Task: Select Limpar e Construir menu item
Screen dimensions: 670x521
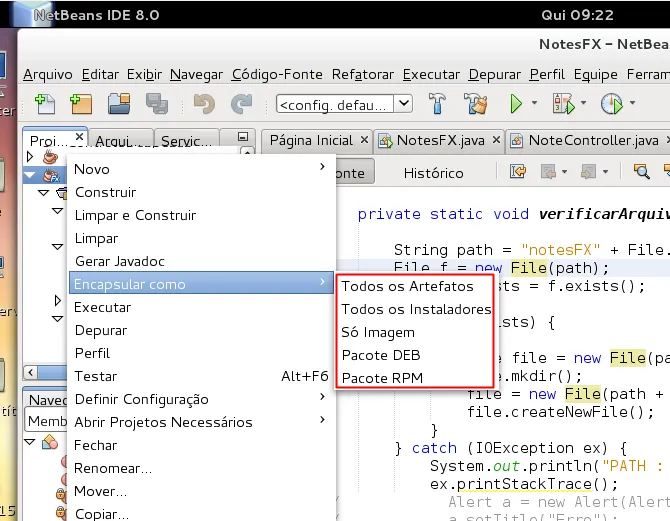Action: [135, 215]
